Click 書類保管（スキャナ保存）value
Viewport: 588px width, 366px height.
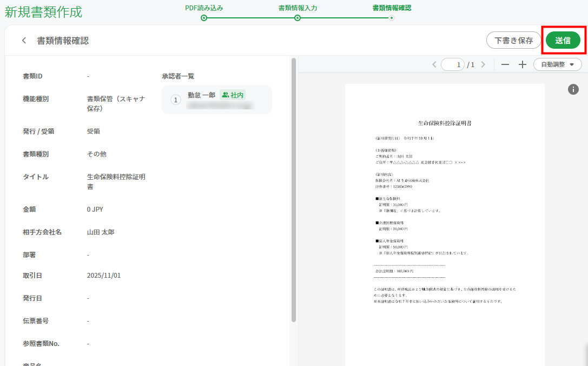tap(116, 103)
